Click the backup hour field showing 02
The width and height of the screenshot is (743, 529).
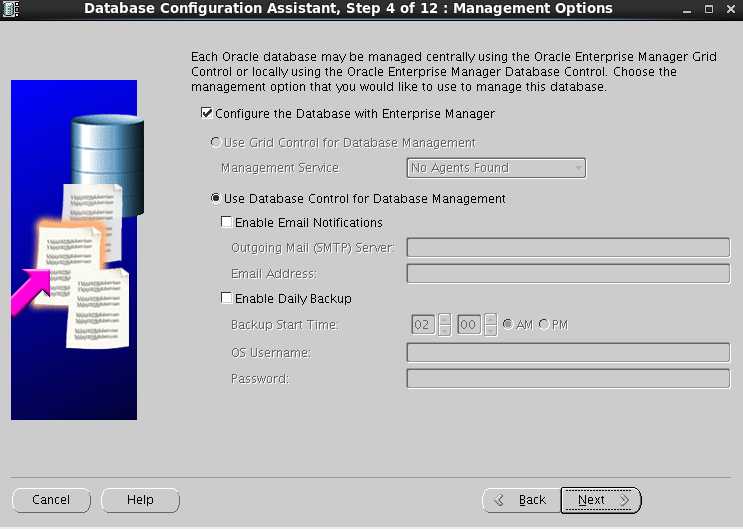(x=423, y=325)
